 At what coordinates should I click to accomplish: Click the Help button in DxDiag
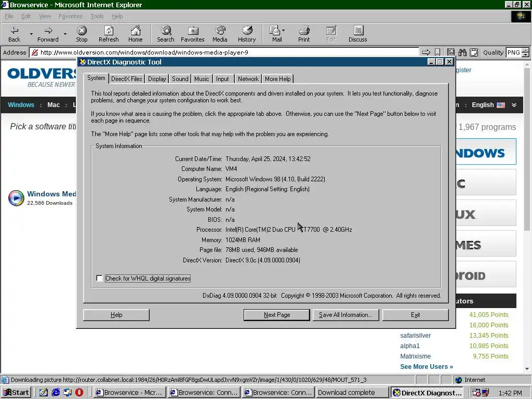pos(116,315)
